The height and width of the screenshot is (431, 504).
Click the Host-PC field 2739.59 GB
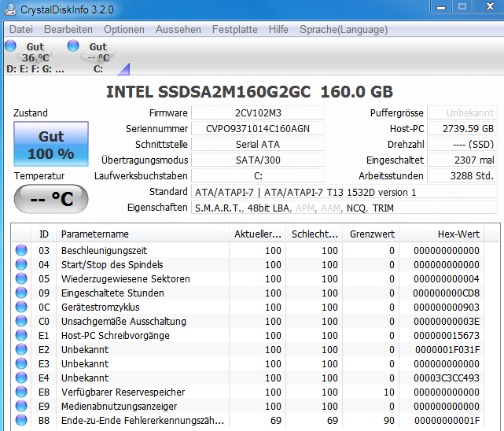pyautogui.click(x=462, y=128)
